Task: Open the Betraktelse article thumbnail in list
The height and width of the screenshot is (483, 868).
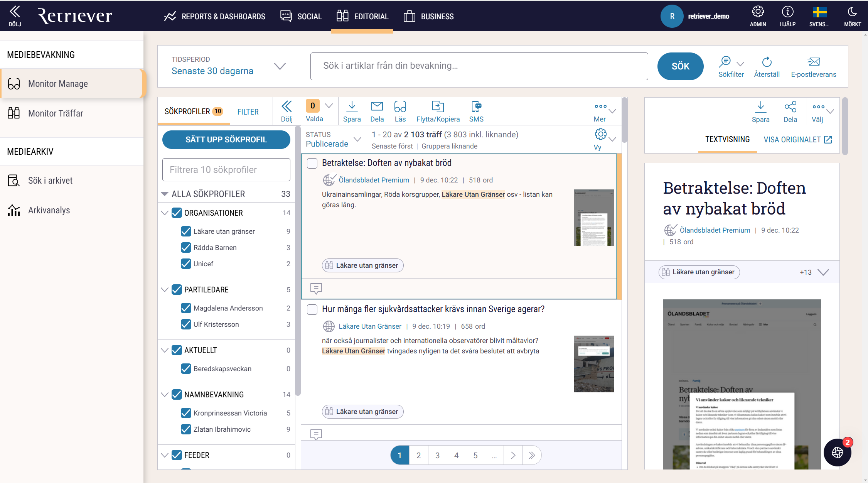Action: coord(594,218)
